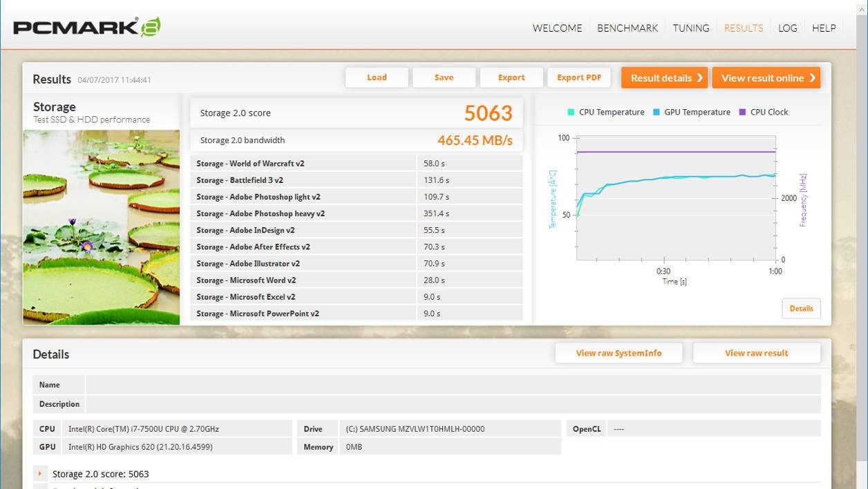The width and height of the screenshot is (868, 489).
Task: Open Result details
Action: (x=665, y=78)
